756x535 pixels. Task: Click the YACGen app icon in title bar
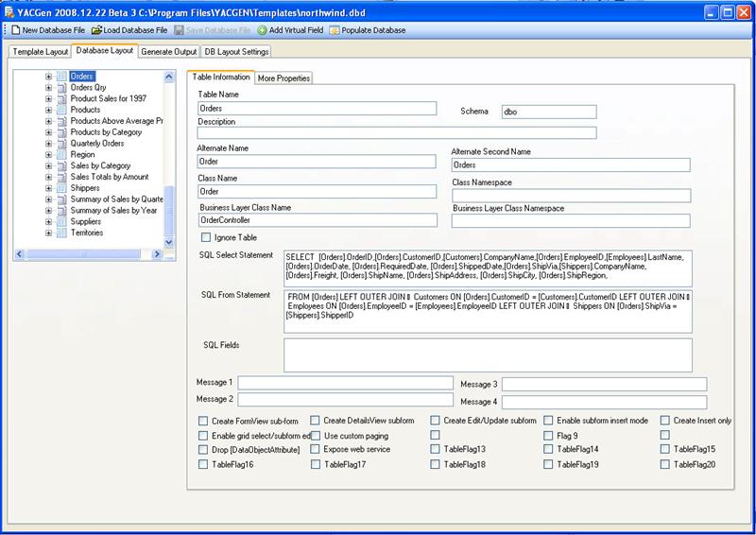(9, 11)
